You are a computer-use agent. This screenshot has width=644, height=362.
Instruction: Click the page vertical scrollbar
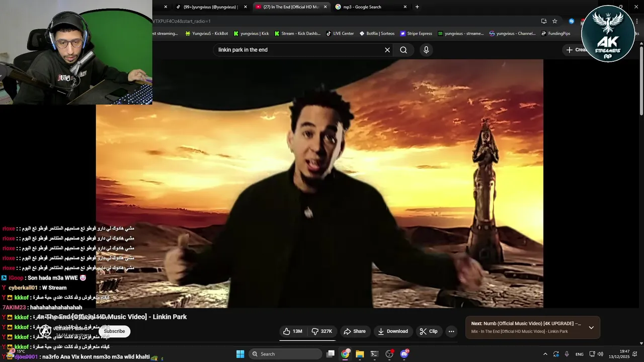(x=641, y=80)
